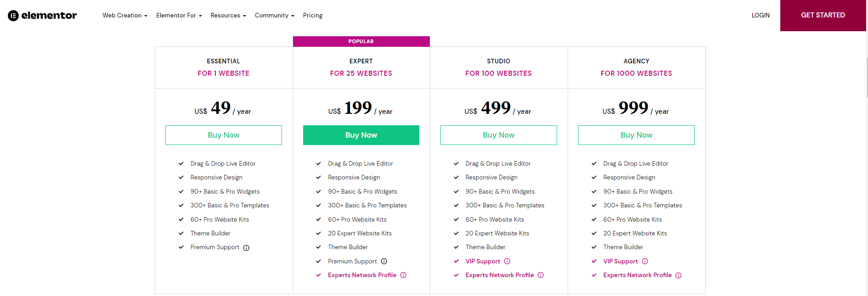The width and height of the screenshot is (868, 296).
Task: Open the Premium Support info tooltip in Essential plan
Action: (247, 247)
